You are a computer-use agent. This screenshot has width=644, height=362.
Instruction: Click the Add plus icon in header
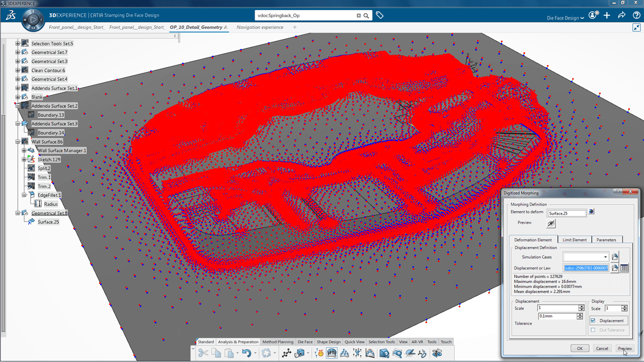click(x=607, y=16)
